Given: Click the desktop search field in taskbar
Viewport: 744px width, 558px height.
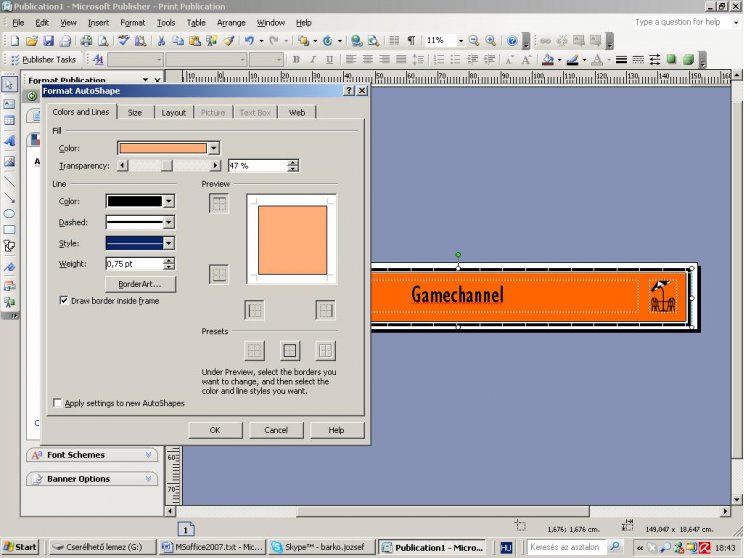Looking at the screenshot, I should tap(567, 547).
